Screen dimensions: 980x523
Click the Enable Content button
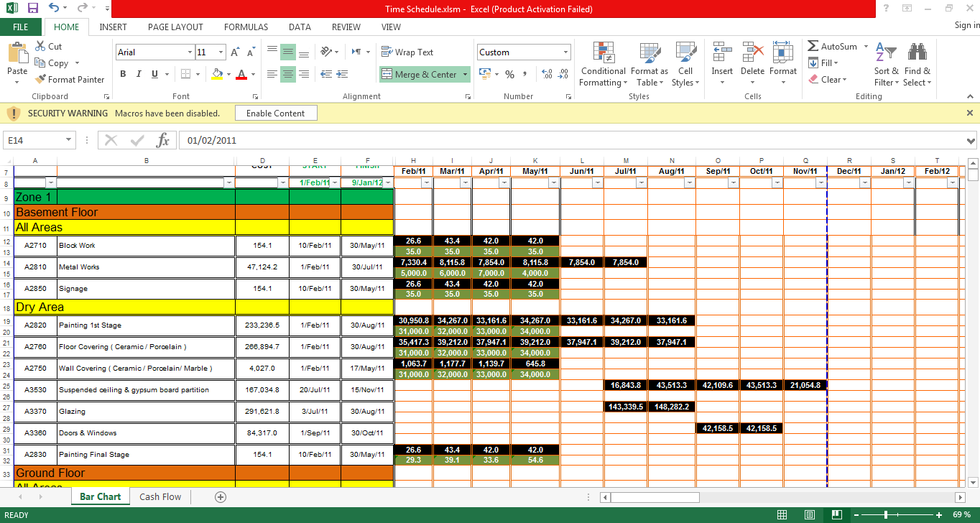276,113
